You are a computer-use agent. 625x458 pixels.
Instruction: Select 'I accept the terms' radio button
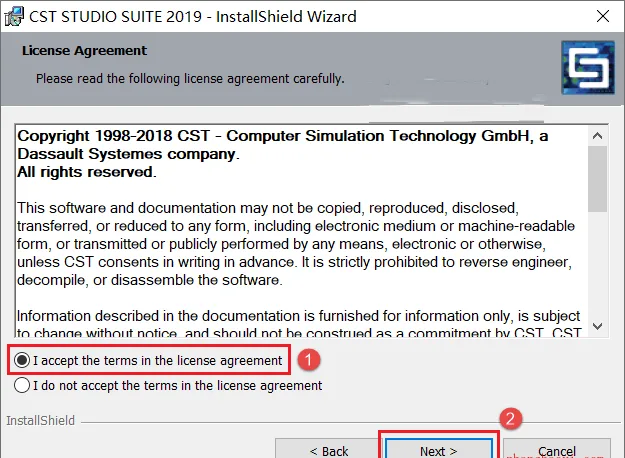[x=22, y=360]
